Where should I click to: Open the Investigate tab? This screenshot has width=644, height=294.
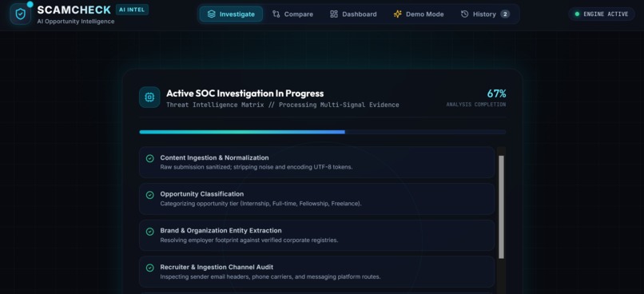[231, 14]
